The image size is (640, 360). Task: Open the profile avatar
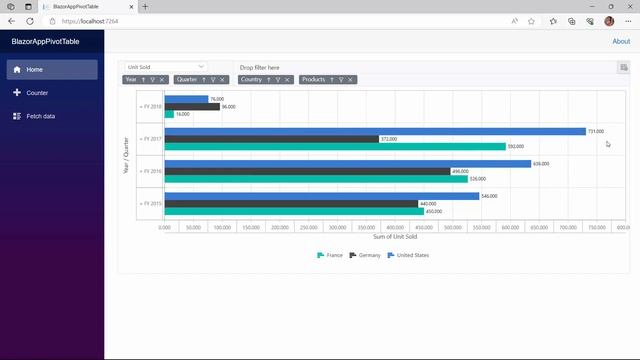click(x=609, y=21)
